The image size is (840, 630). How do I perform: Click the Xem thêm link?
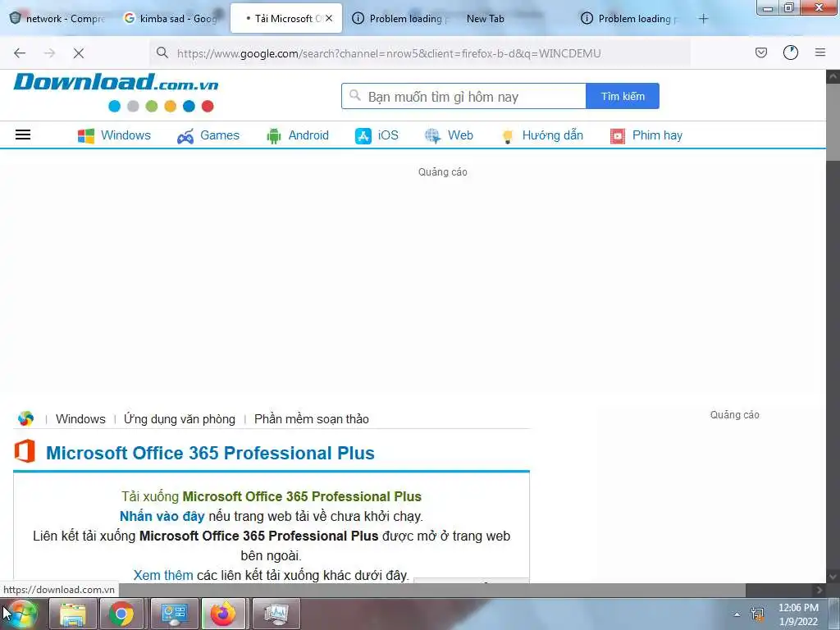click(x=163, y=575)
